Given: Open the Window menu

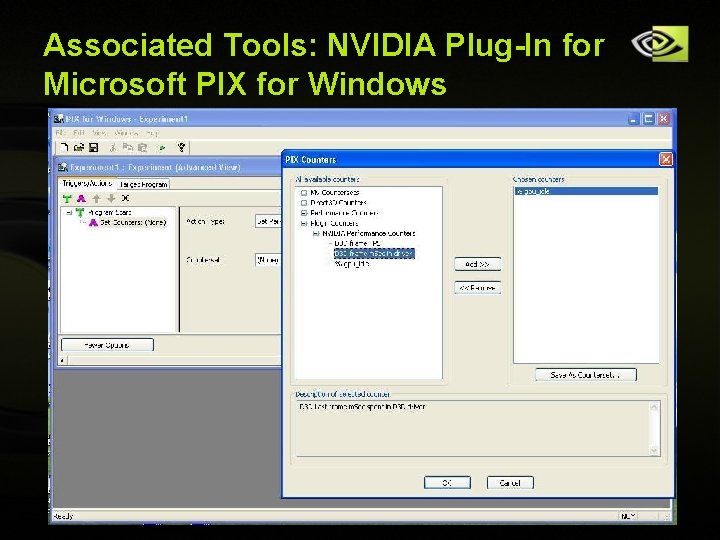Looking at the screenshot, I should (127, 133).
